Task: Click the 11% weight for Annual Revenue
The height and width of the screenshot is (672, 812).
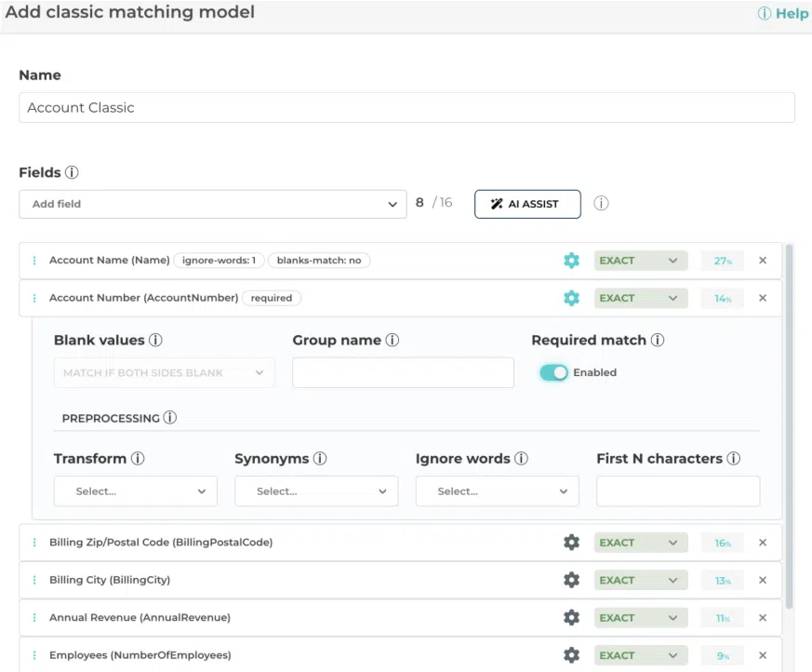Action: click(723, 618)
